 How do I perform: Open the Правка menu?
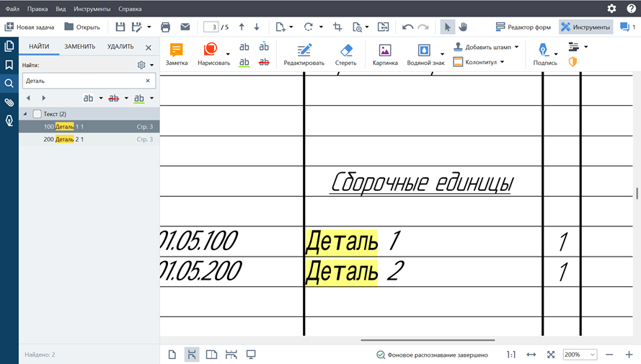pyautogui.click(x=37, y=9)
